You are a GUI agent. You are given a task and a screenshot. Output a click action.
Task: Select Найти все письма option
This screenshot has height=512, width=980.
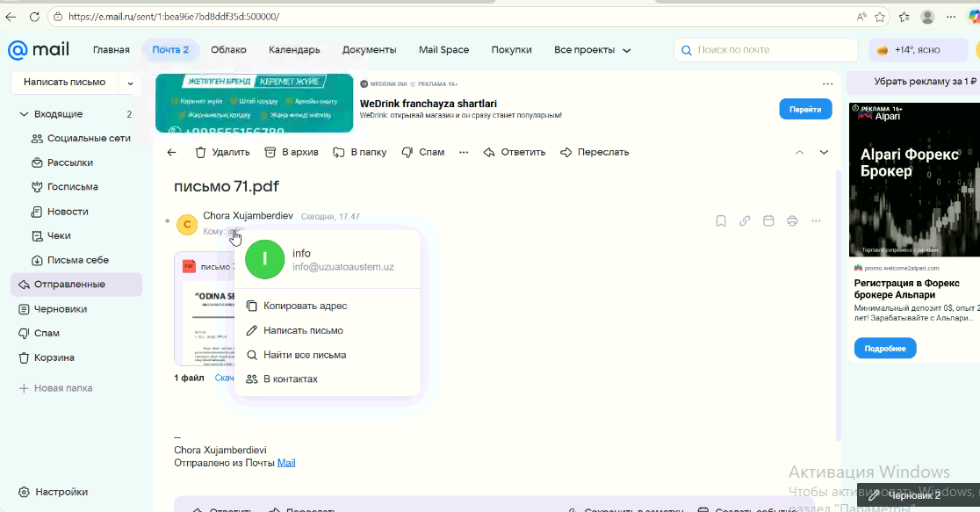click(296, 355)
